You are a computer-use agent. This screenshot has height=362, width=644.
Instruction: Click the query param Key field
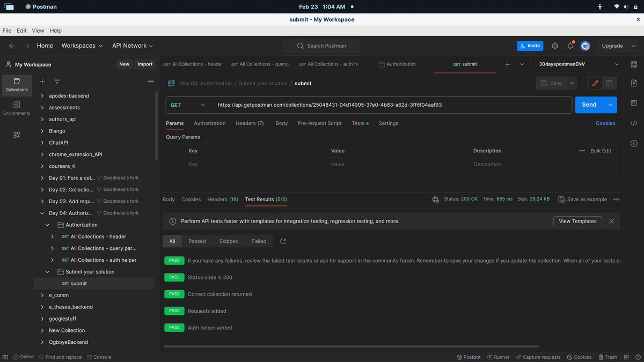(256, 164)
